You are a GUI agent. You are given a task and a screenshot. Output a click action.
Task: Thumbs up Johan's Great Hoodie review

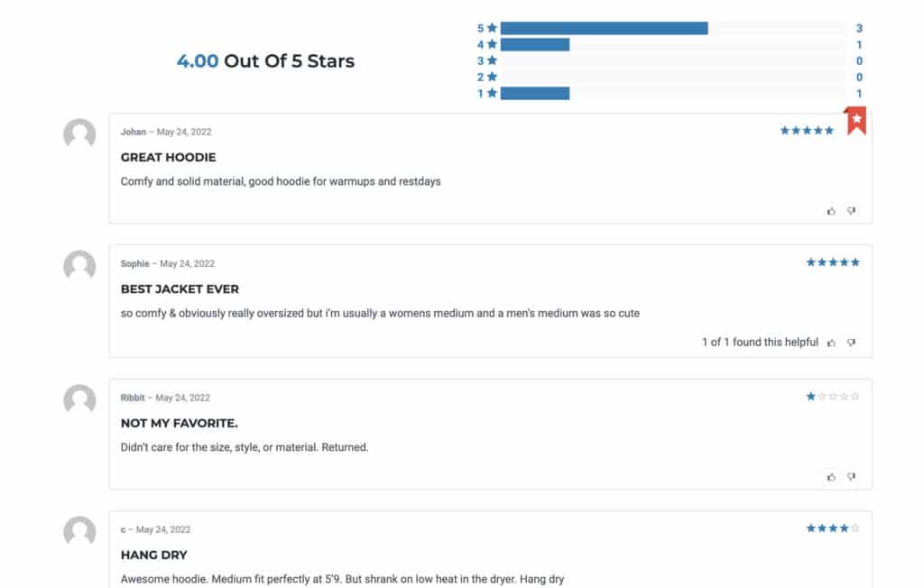pyautogui.click(x=831, y=211)
